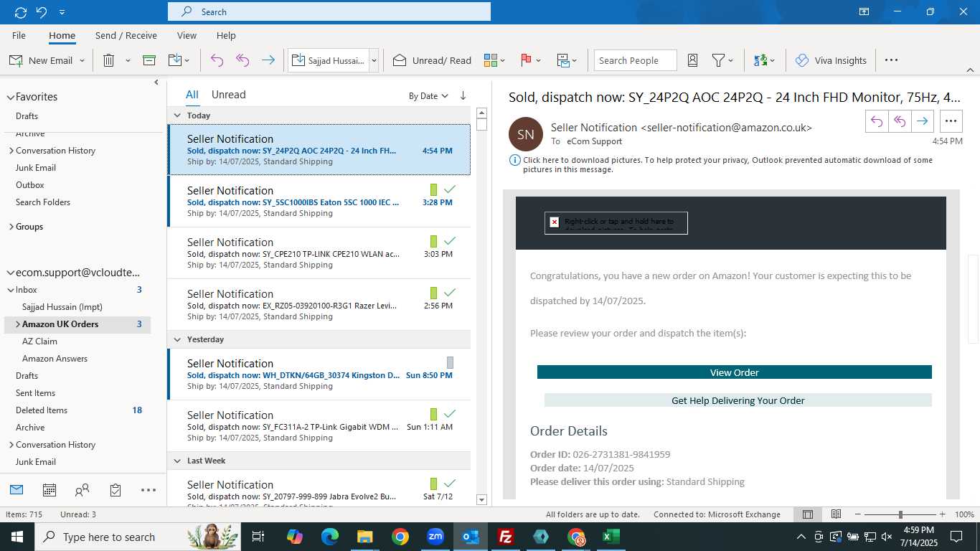
Task: Toggle completed checkmark on 3:03 PM message
Action: click(450, 241)
